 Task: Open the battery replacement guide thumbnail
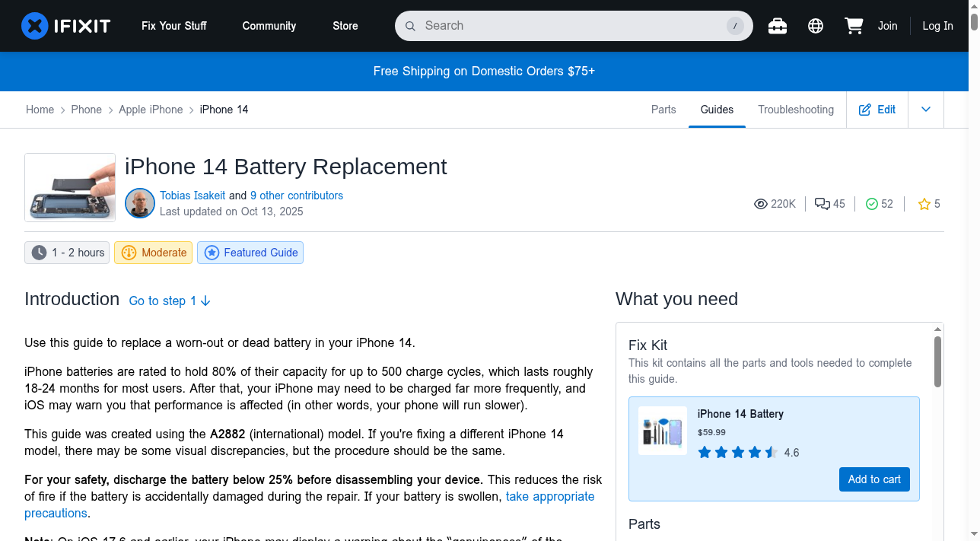click(x=70, y=188)
